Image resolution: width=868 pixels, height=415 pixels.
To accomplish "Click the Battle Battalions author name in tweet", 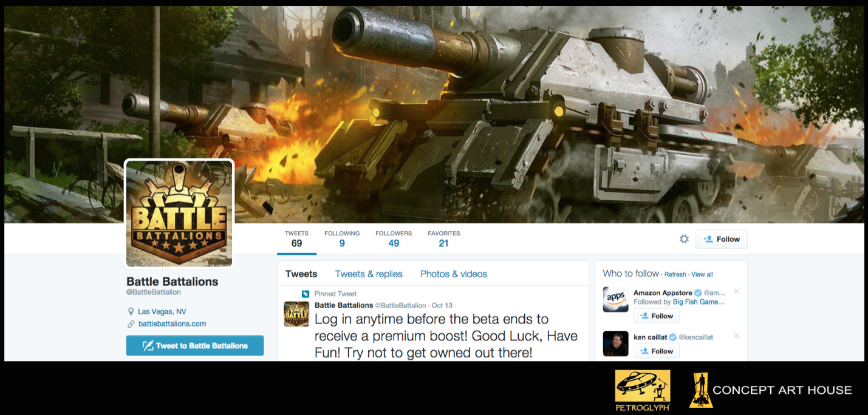I will 344,305.
